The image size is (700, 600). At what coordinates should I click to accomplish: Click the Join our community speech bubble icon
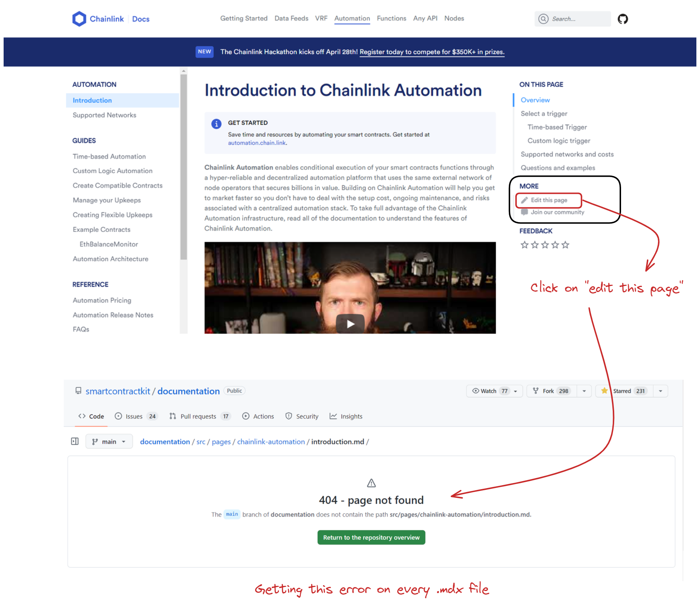click(x=524, y=212)
